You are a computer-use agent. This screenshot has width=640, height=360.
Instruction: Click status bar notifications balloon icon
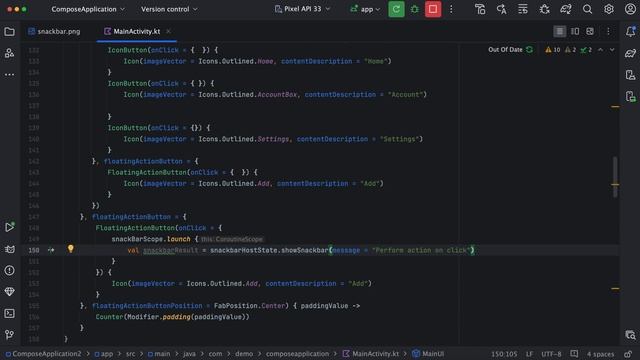coord(574,353)
